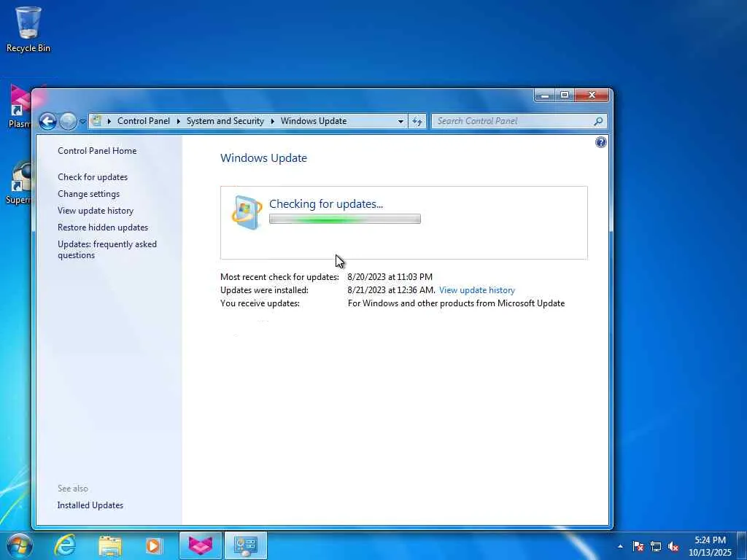Click the Windows Update shield icon
Image resolution: width=747 pixels, height=560 pixels.
coord(247,212)
